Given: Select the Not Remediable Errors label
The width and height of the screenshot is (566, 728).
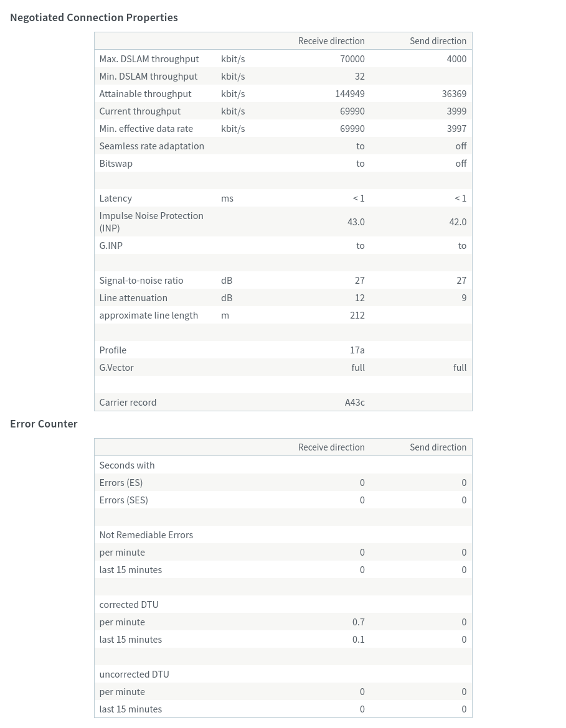Looking at the screenshot, I should point(146,535).
